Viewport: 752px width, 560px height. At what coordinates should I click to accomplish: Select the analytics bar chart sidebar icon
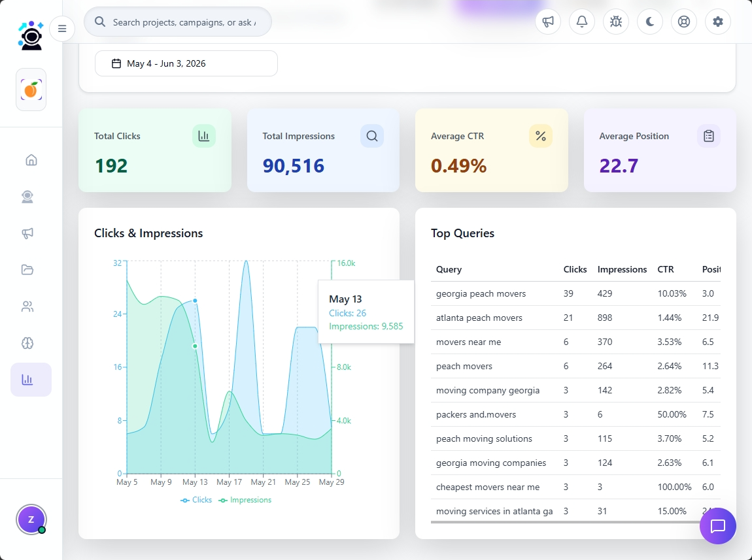coord(31,380)
